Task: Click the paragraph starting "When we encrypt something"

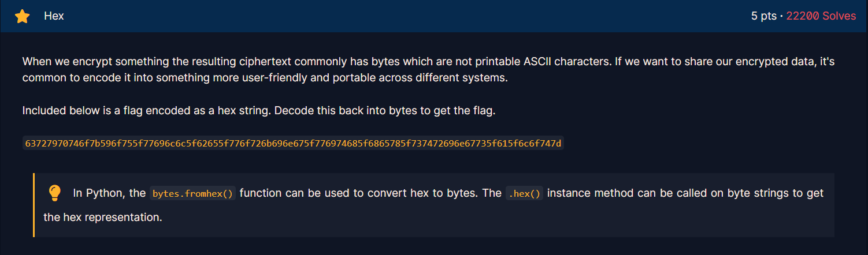Action: click(x=231, y=61)
